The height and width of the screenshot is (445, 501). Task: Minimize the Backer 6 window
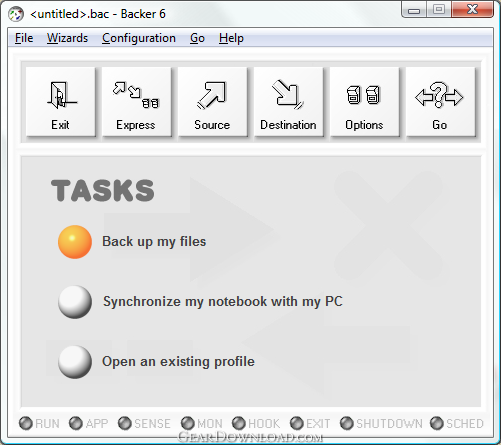tap(414, 10)
